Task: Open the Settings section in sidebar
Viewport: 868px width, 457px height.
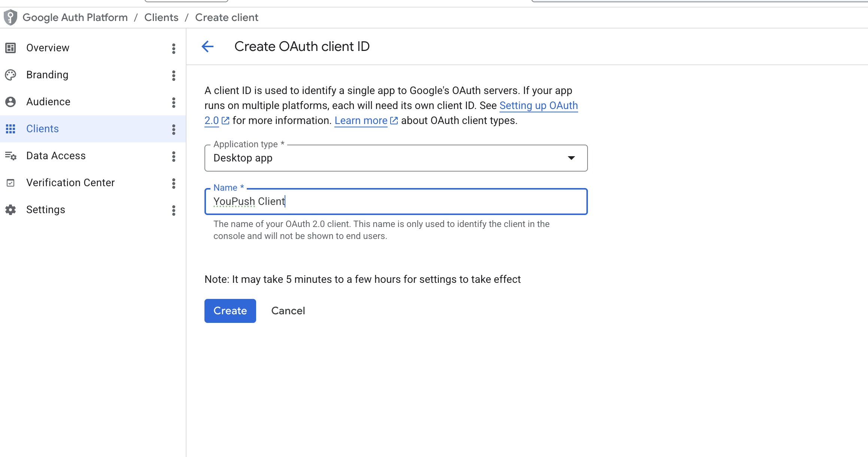Action: (93, 210)
